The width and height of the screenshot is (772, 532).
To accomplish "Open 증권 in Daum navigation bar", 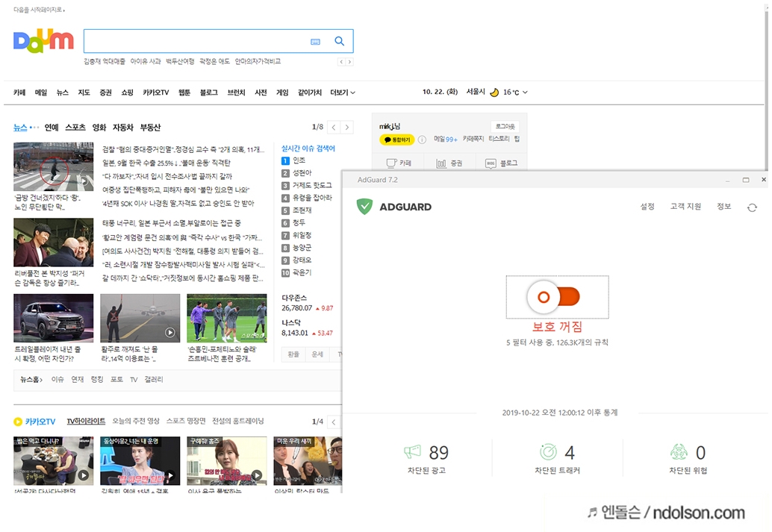I will (106, 93).
